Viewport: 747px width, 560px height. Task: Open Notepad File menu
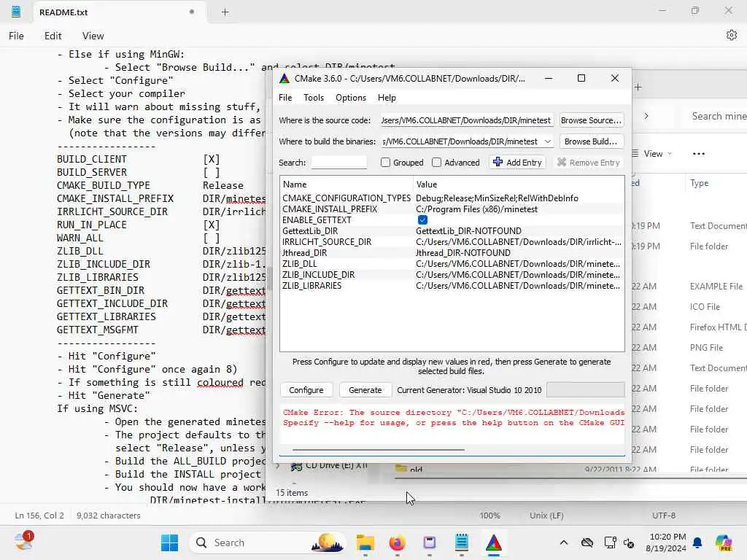(x=16, y=36)
